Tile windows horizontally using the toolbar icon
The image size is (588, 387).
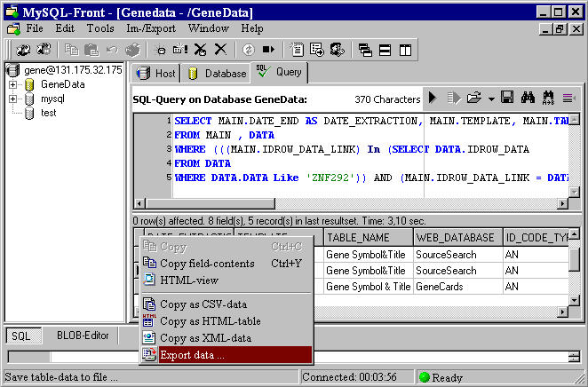point(385,50)
